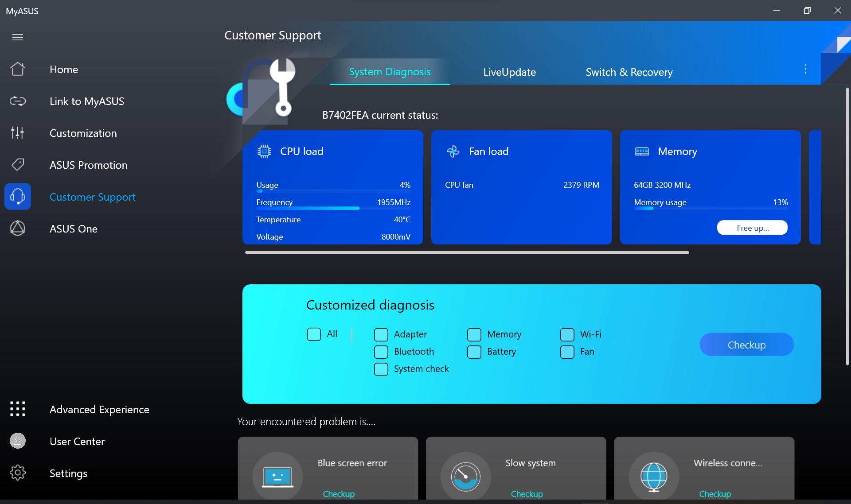Click the Free up memory button
The width and height of the screenshot is (851, 504).
tap(752, 227)
